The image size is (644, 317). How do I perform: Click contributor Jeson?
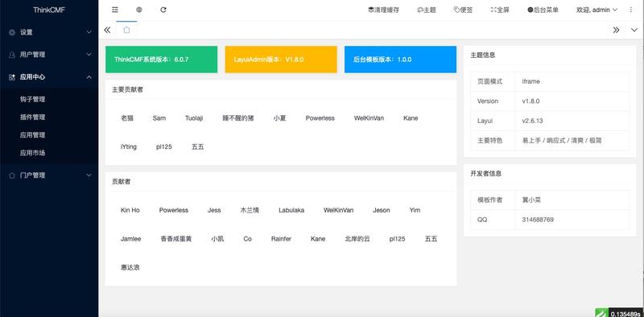pos(381,210)
